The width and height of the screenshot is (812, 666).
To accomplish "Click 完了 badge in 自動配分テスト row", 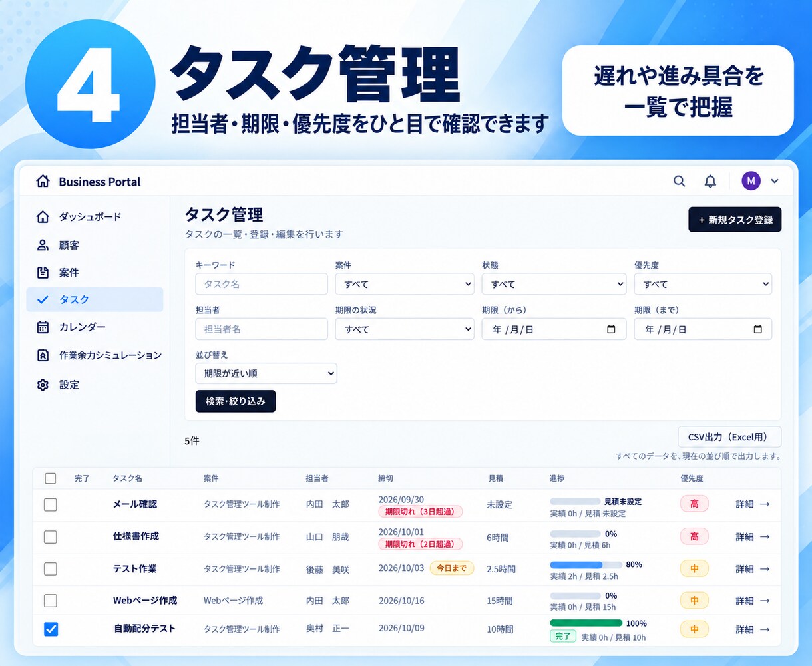I will (563, 637).
